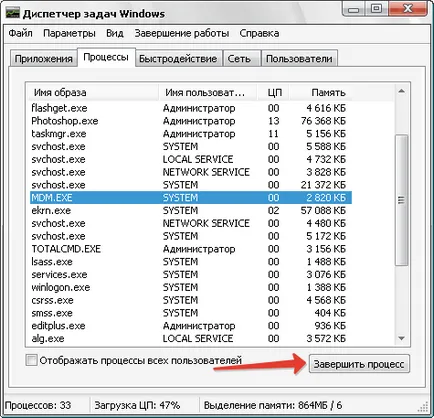434x418 pixels.
Task: Open the Завершение работы menu
Action: coord(182,33)
